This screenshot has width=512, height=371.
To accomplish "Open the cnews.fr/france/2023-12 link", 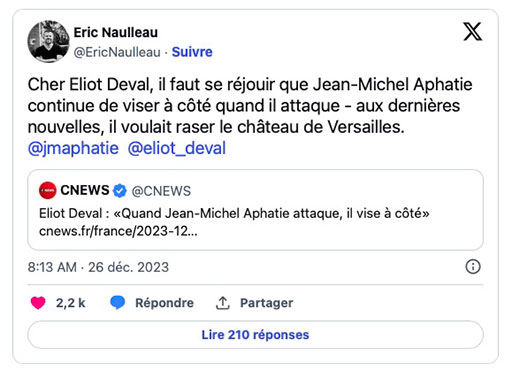I will click(x=118, y=231).
